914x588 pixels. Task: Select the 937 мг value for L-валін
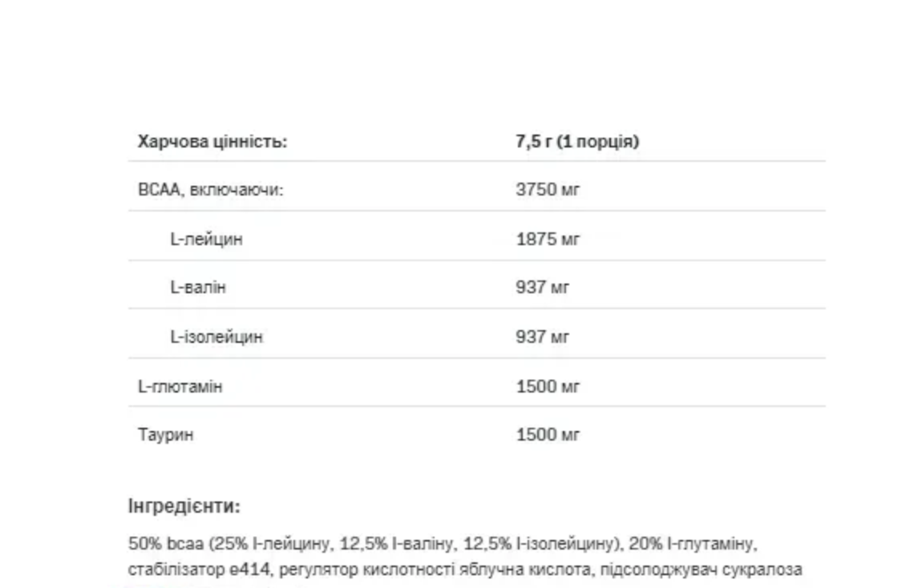tap(542, 288)
